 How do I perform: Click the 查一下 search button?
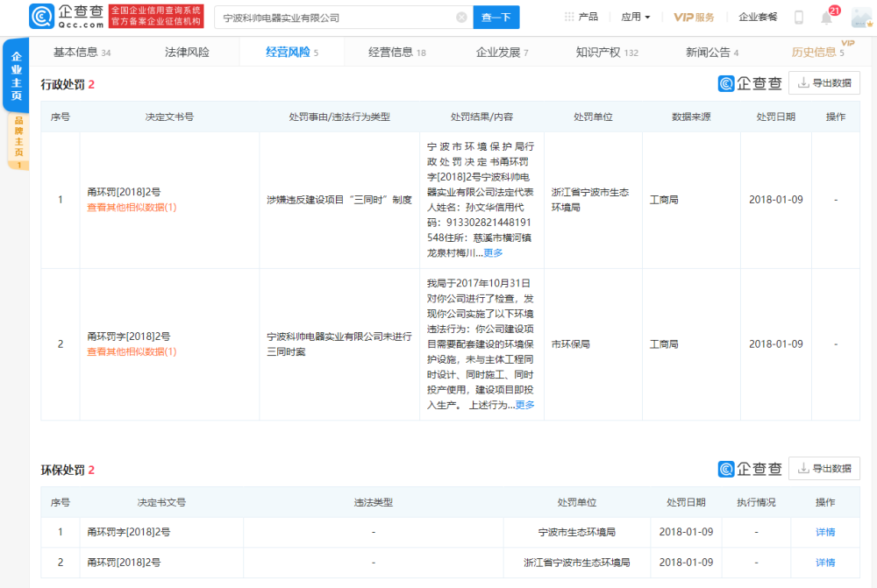[x=496, y=17]
